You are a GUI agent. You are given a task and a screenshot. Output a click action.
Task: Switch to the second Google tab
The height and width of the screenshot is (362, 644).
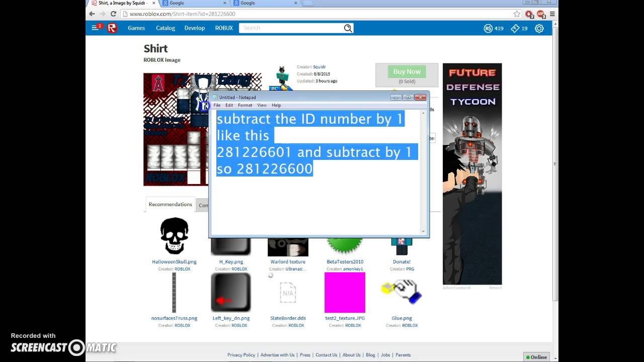[x=267, y=3]
